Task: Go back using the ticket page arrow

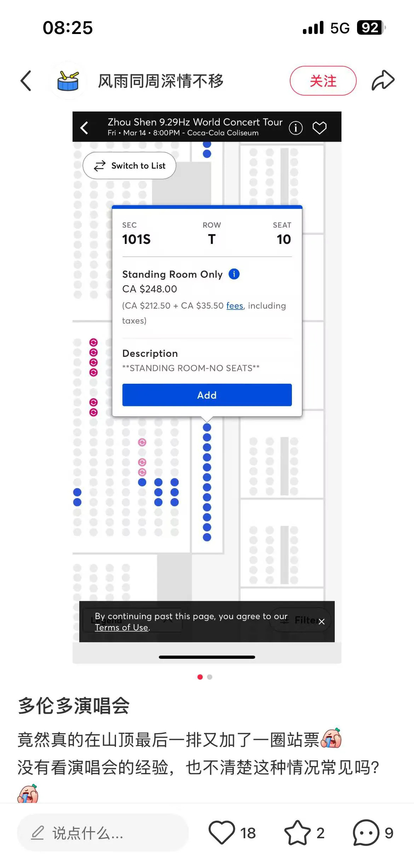Action: point(84,127)
